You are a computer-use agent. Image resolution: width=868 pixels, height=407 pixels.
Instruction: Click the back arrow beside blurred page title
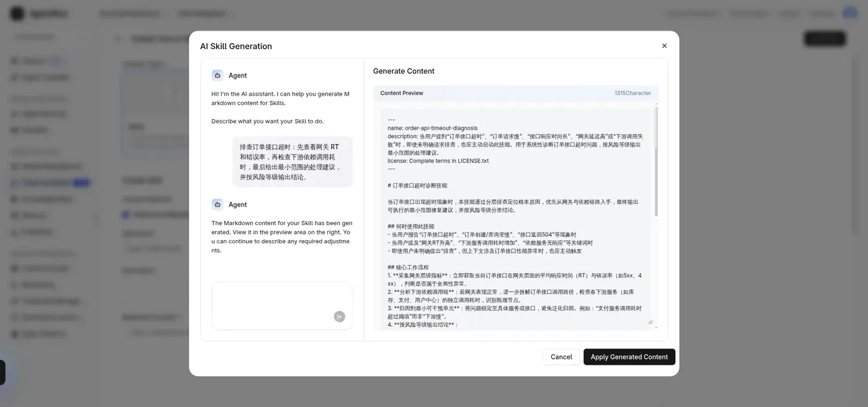[118, 38]
